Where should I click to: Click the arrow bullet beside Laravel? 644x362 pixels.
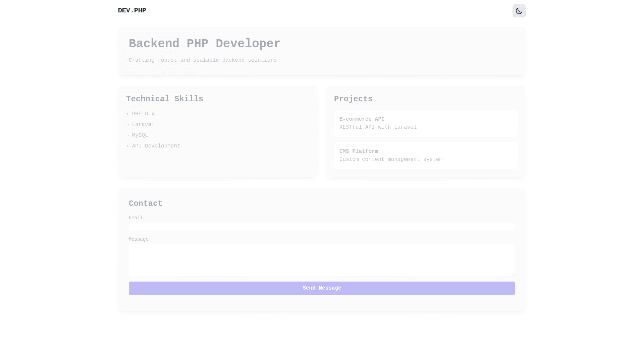pos(128,125)
